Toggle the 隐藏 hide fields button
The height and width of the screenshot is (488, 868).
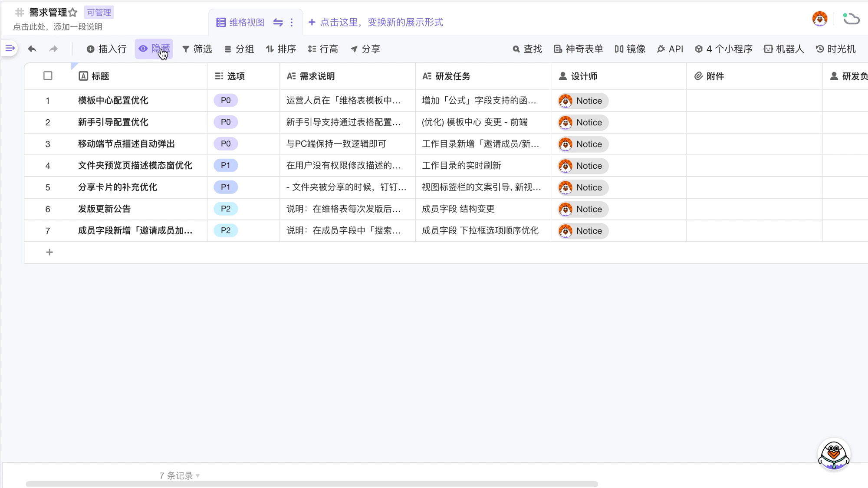[x=154, y=49]
